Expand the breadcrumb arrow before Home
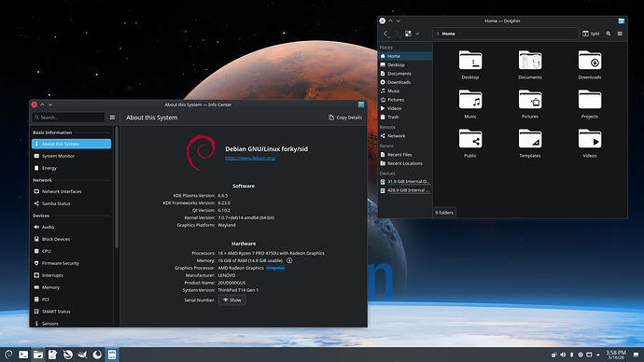Image resolution: width=644 pixels, height=362 pixels. (x=438, y=34)
